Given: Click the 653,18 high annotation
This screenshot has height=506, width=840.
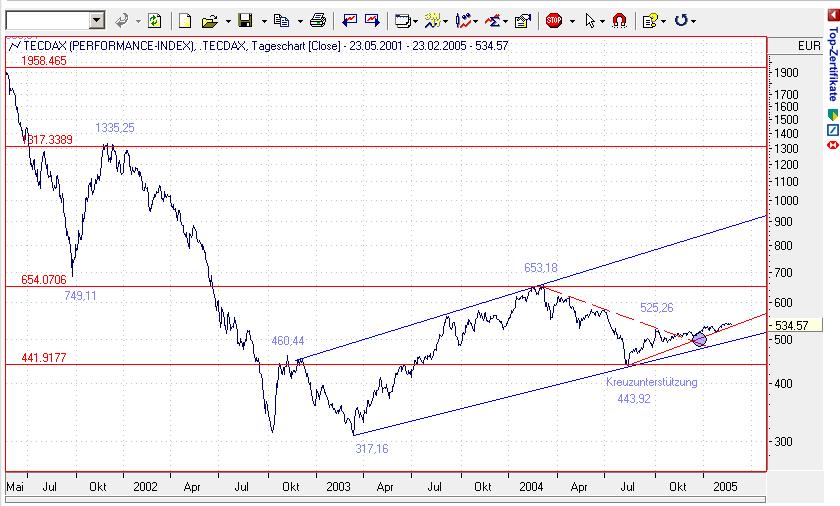Looking at the screenshot, I should (541, 268).
